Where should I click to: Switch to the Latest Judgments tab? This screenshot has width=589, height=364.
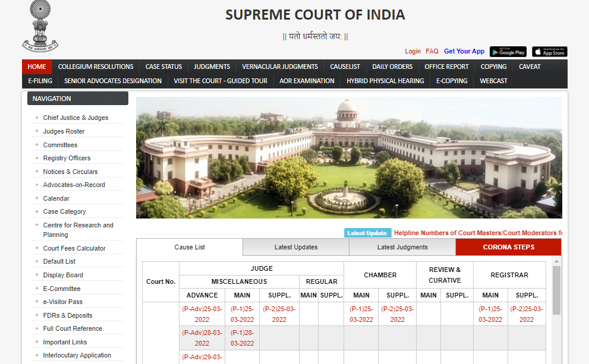coord(402,247)
